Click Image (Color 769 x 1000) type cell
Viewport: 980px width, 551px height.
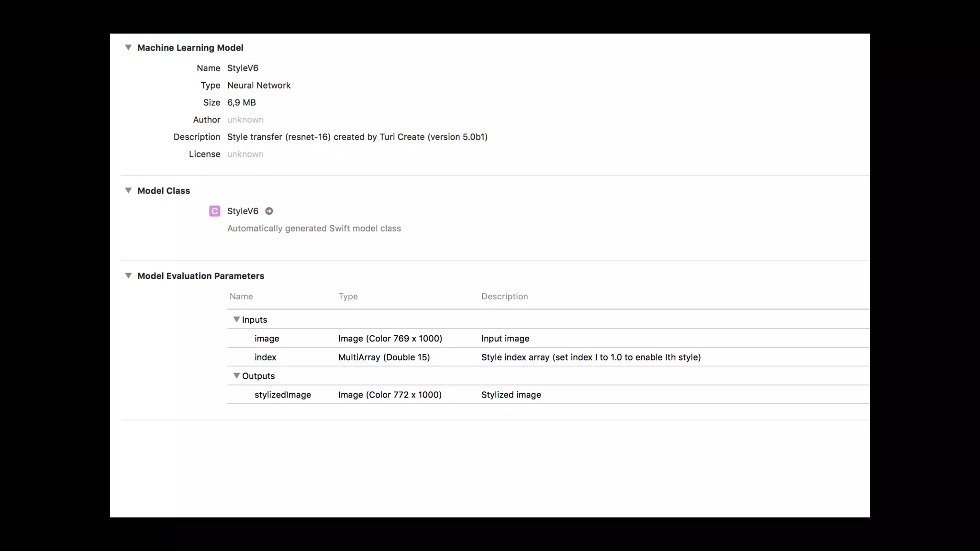pyautogui.click(x=390, y=339)
